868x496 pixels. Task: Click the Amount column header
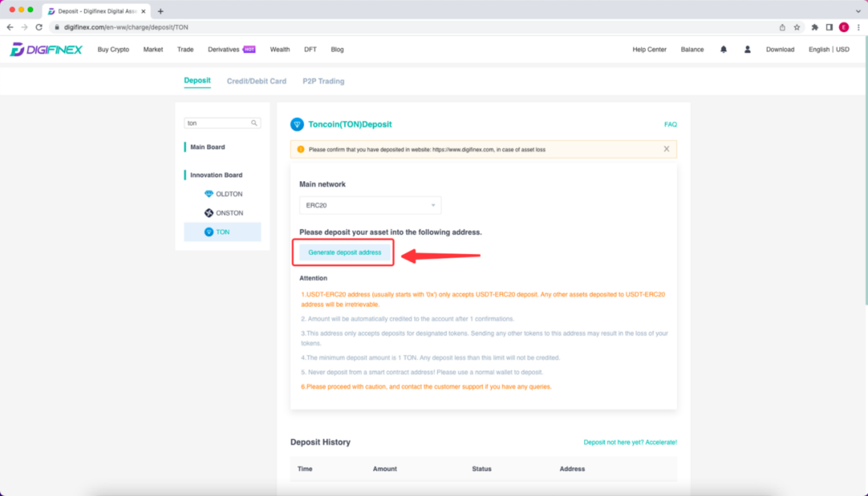(385, 469)
